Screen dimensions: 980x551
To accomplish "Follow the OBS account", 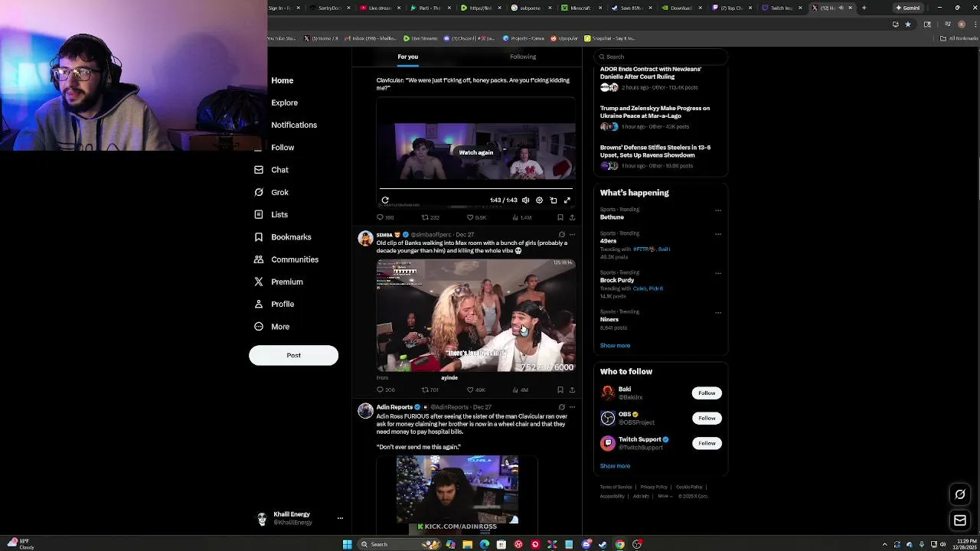I will click(x=707, y=419).
